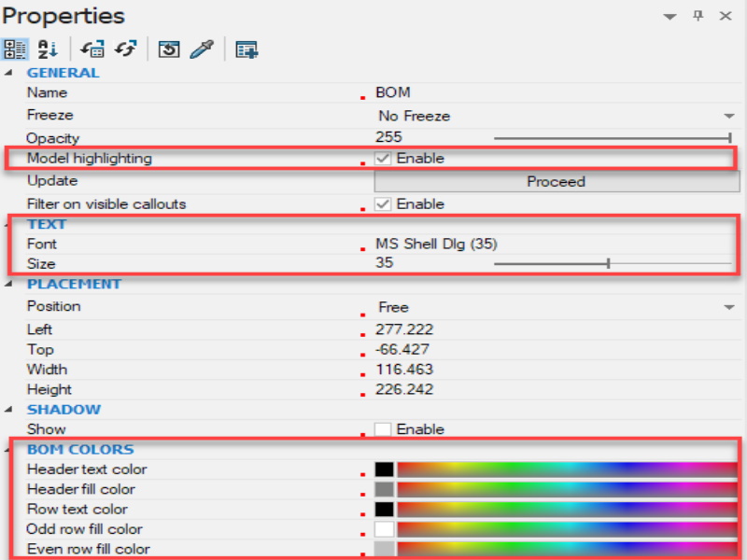Collapse the TEXT section

click(x=7, y=223)
